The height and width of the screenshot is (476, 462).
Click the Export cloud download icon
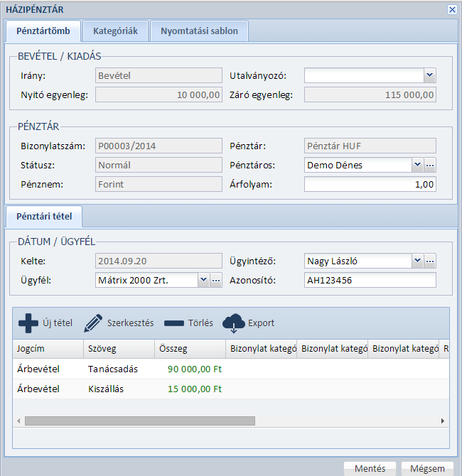pos(234,324)
